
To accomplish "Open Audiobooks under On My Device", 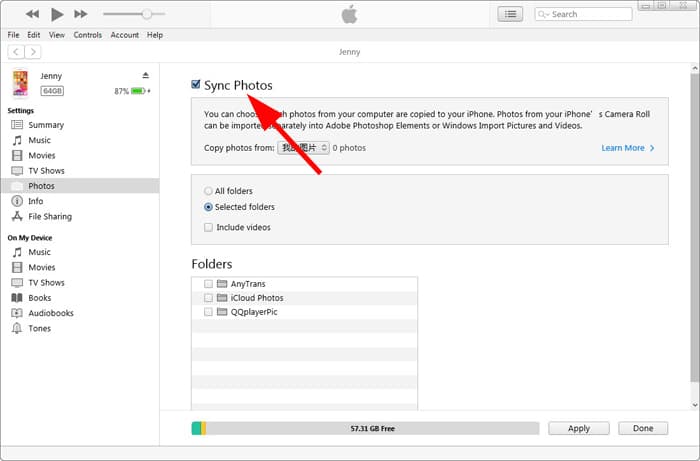I will pyautogui.click(x=50, y=313).
